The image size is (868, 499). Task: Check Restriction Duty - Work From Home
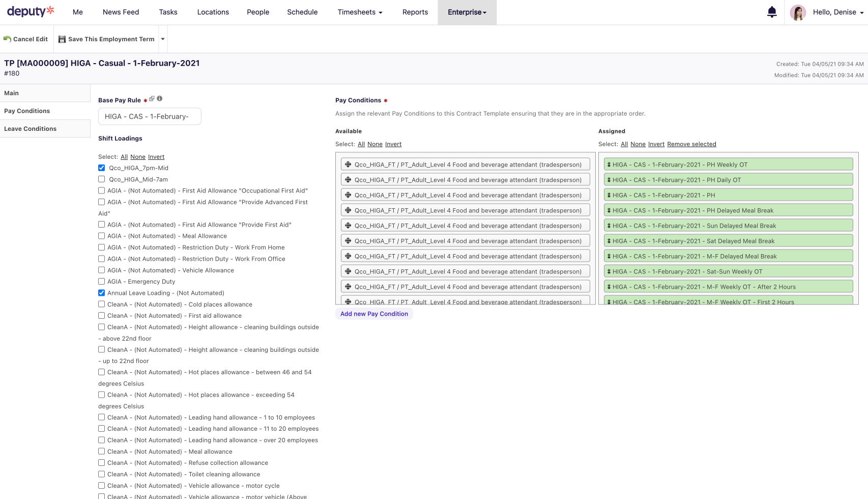102,247
